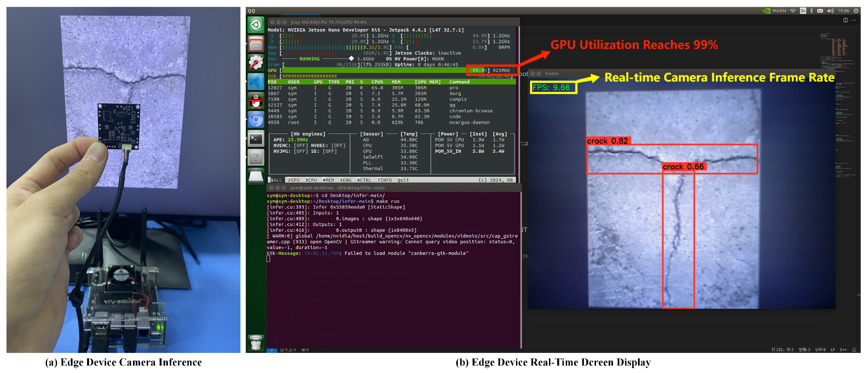868x373 pixels.
Task: Open VS Code more actions ellipsis
Action: 854,20
